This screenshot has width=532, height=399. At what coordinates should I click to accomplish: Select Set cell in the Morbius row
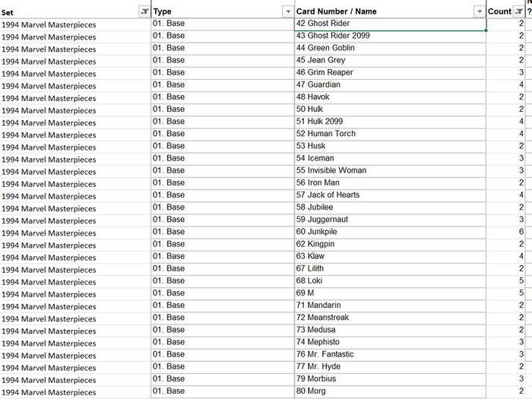click(x=75, y=380)
